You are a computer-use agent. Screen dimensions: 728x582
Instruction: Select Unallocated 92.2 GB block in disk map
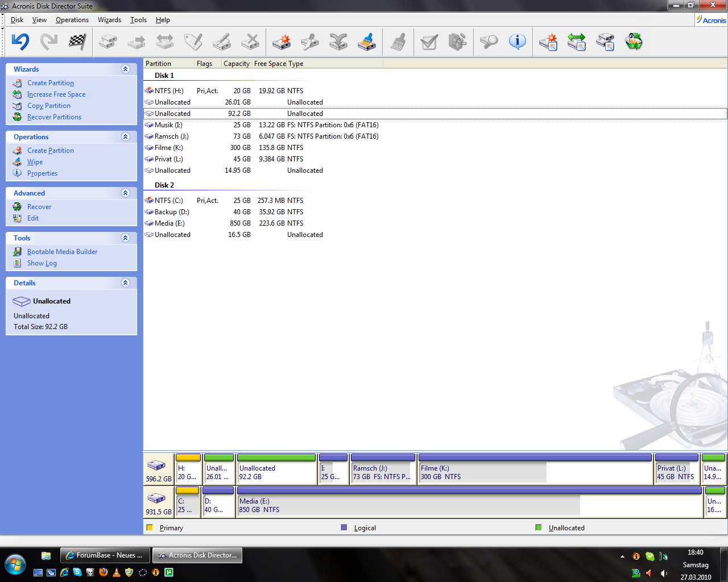276,469
